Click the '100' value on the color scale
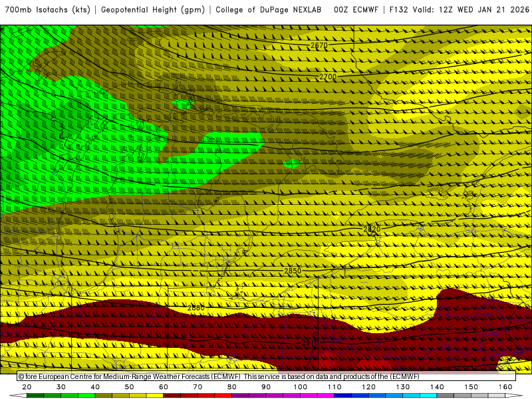This screenshot has width=532, height=399. point(301,387)
